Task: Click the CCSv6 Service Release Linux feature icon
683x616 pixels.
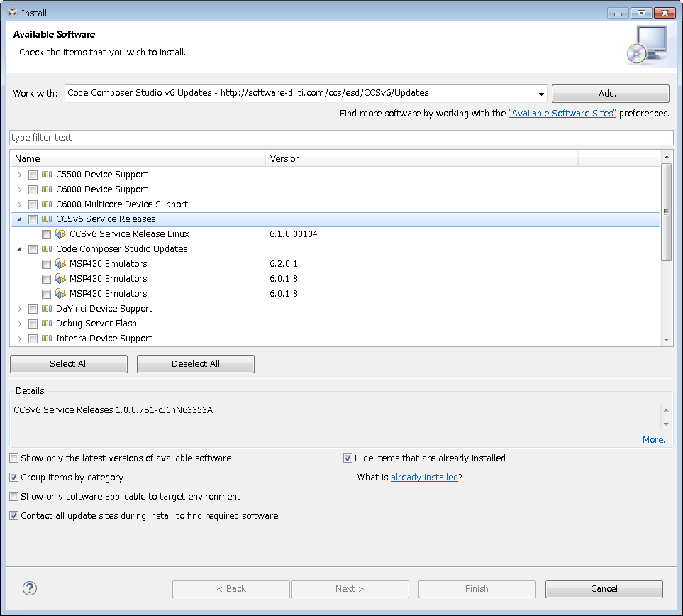Action: (60, 234)
